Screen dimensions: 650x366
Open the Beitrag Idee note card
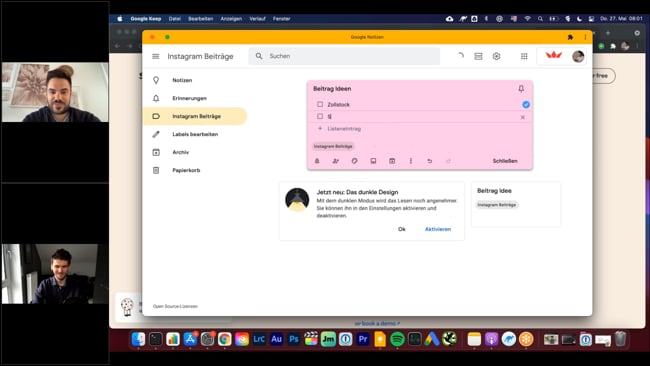point(516,204)
